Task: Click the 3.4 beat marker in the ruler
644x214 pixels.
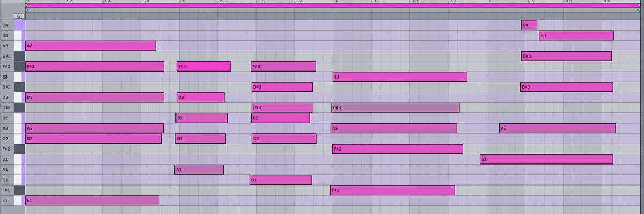Action: 453,2
